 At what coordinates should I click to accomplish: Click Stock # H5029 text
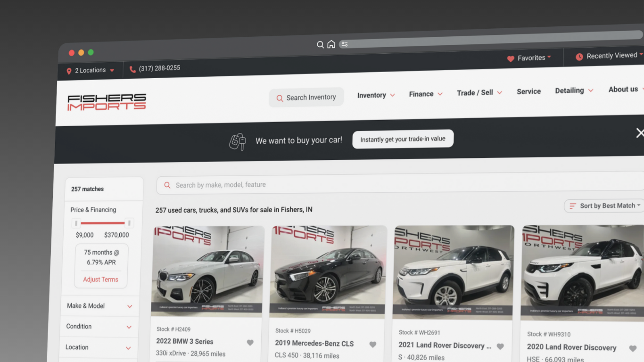coord(293,331)
